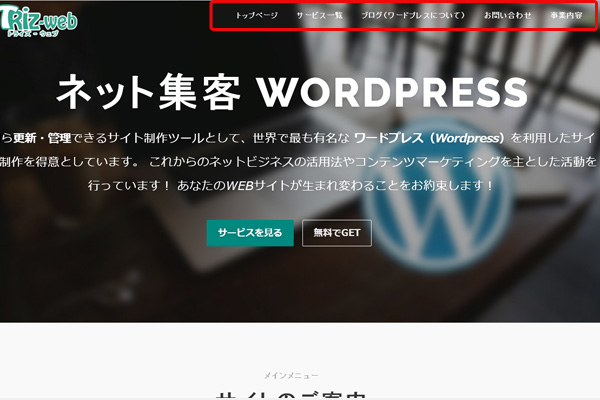Click the メインメニュー section label
This screenshot has width=600, height=400.
click(x=291, y=376)
